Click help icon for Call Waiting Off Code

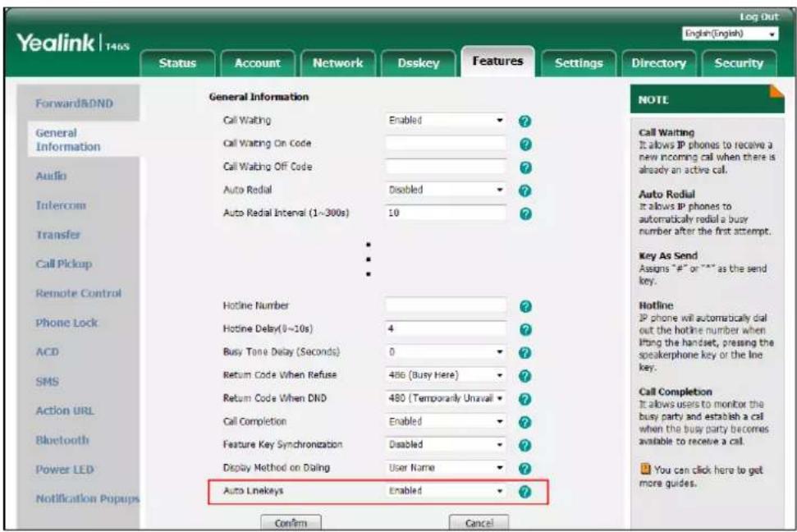point(525,167)
